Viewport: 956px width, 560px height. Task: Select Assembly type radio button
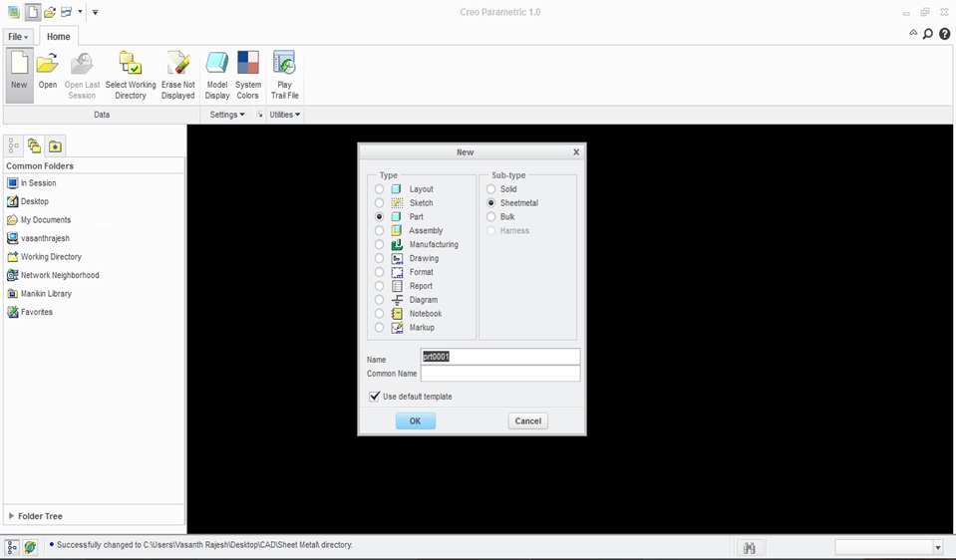tap(379, 230)
